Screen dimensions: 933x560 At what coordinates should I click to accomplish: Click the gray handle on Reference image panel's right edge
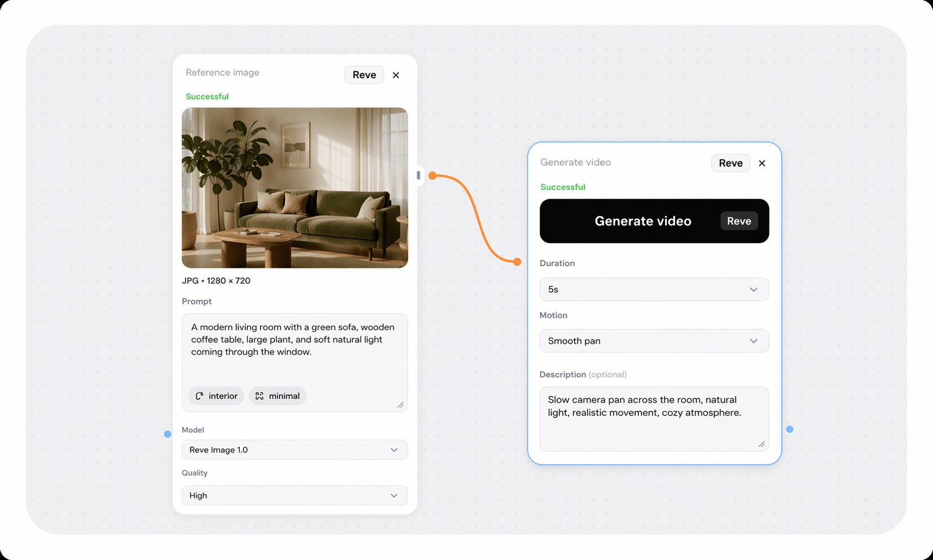pyautogui.click(x=418, y=175)
